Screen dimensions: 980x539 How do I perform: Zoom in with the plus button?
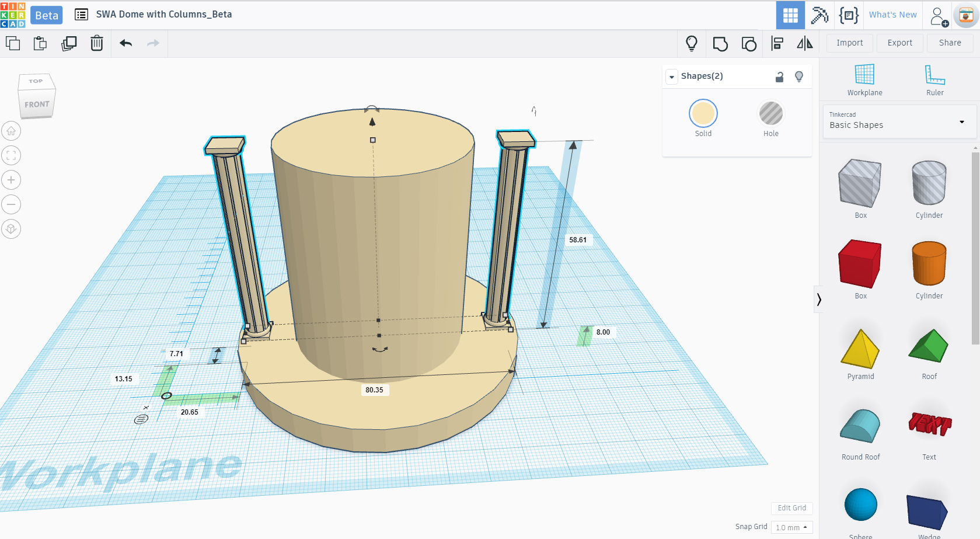click(11, 180)
